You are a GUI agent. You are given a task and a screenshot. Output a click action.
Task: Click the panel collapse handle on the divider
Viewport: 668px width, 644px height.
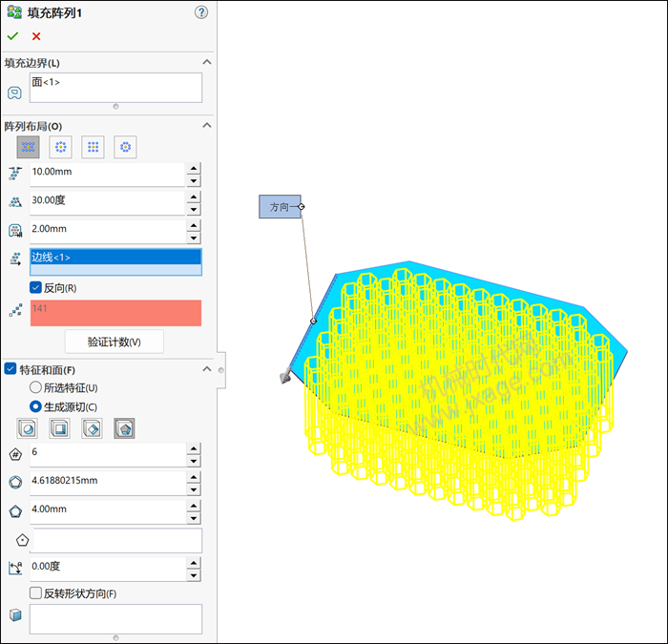[x=221, y=370]
